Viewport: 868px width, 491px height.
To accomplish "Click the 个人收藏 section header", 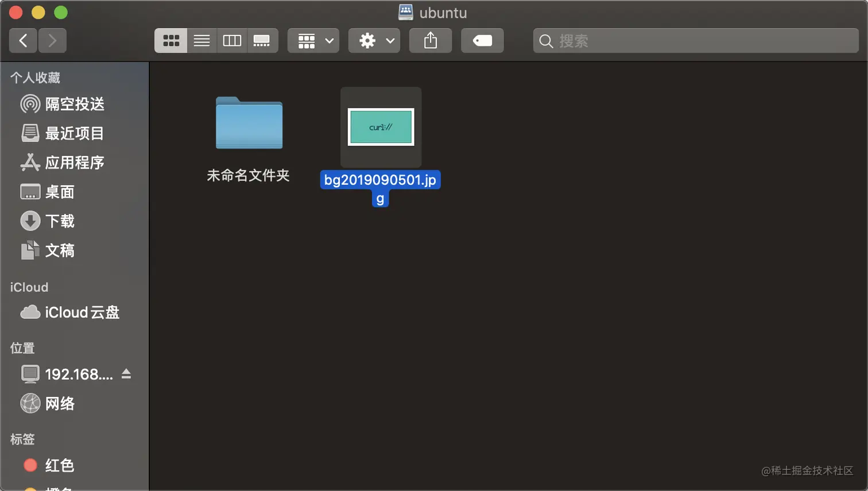I will click(35, 77).
